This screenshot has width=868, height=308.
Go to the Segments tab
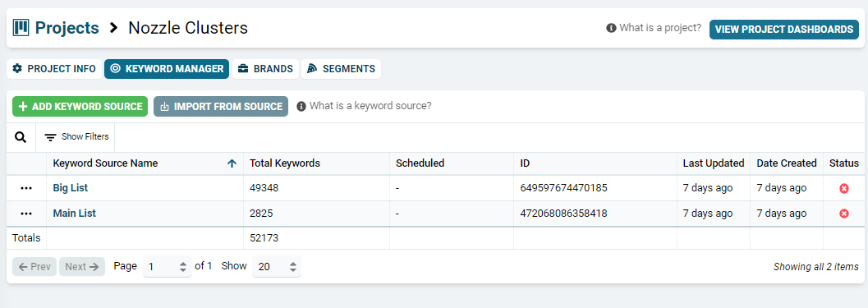point(341,69)
